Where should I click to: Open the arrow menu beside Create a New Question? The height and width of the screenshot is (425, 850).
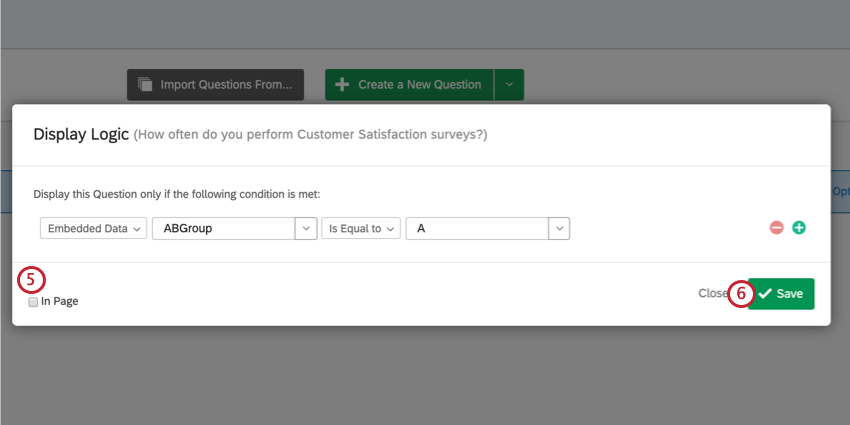(509, 85)
